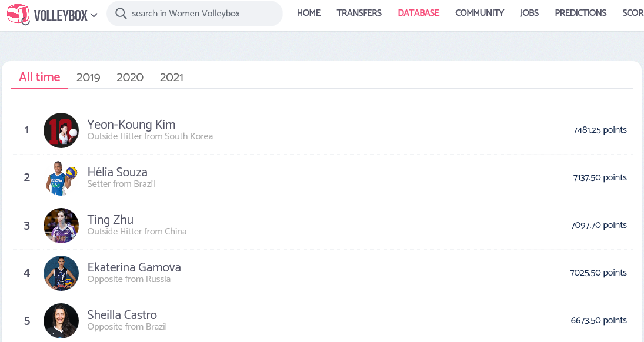644x342 pixels.
Task: Open the JOBS menu item
Action: (529, 13)
